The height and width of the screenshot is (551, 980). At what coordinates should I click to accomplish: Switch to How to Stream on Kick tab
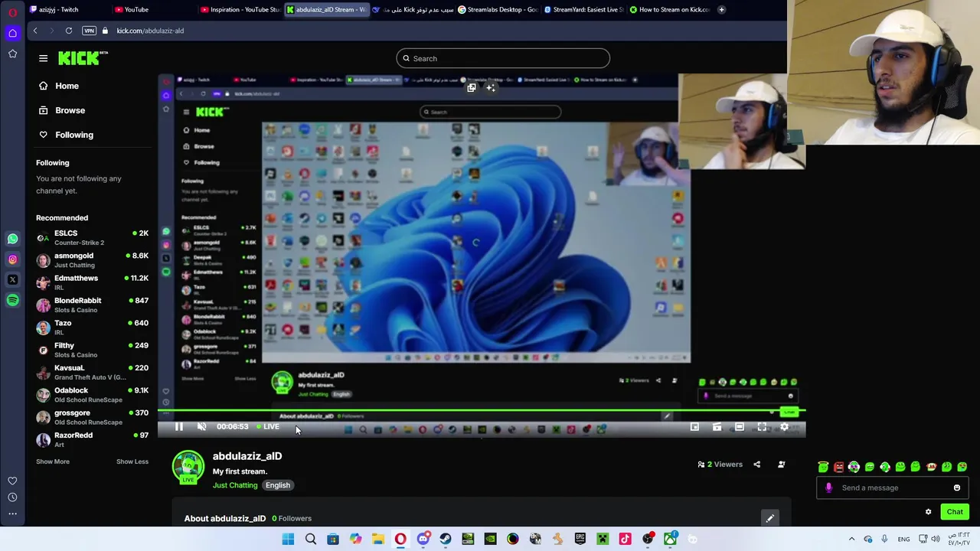click(670, 9)
